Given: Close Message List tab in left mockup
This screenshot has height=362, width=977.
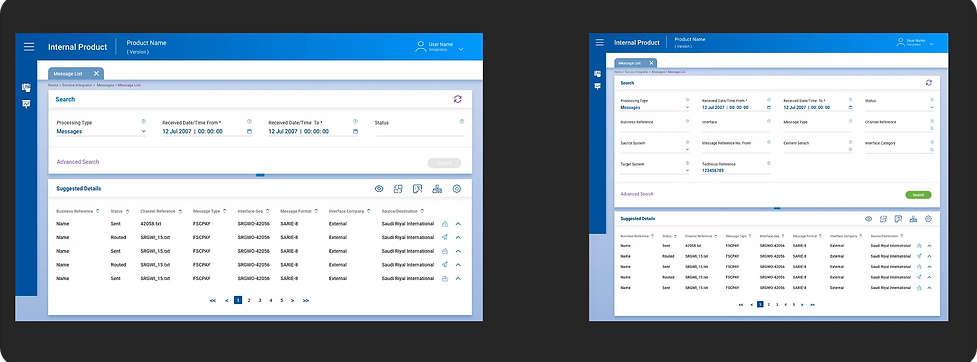Looking at the screenshot, I should pyautogui.click(x=96, y=74).
